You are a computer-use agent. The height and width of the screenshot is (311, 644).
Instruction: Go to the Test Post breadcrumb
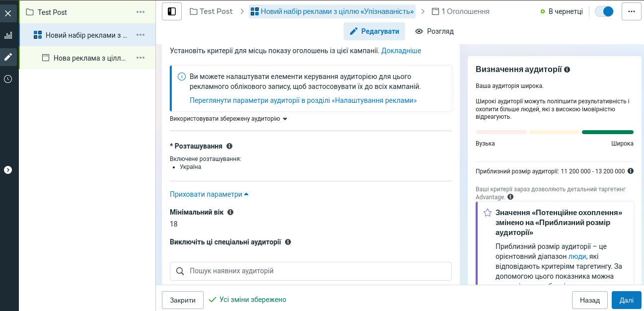[x=212, y=11]
